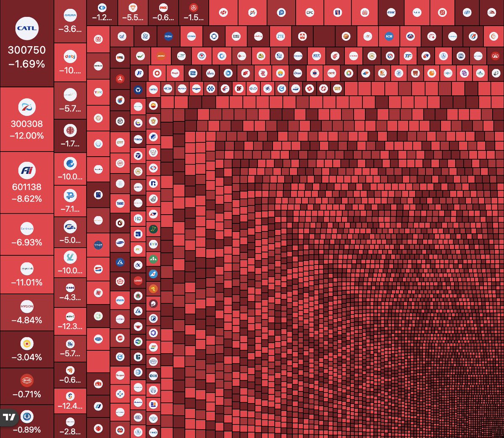This screenshot has width=504, height=438.
Task: Click the ticker text 300308
Action: (x=27, y=124)
